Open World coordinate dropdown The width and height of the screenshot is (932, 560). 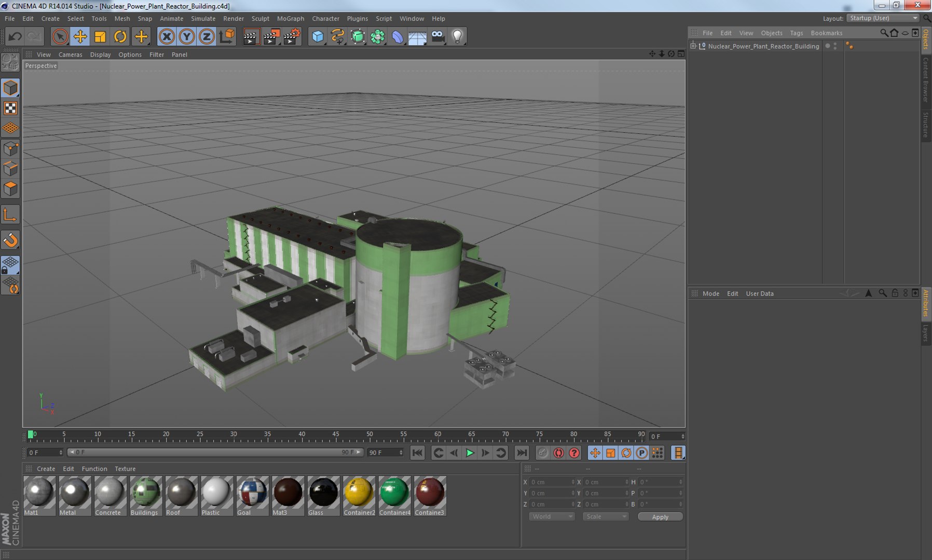coord(552,516)
